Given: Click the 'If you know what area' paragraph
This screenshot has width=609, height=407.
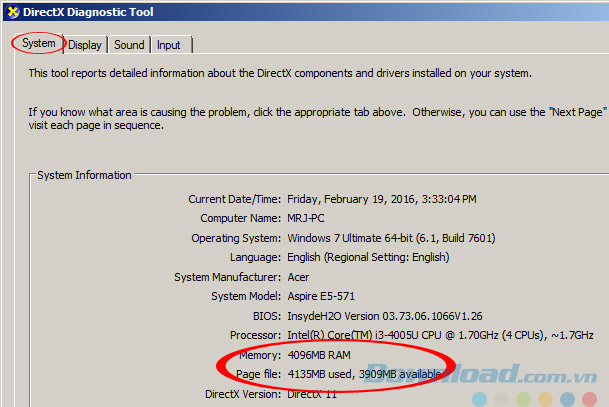Looking at the screenshot, I should click(x=317, y=118).
